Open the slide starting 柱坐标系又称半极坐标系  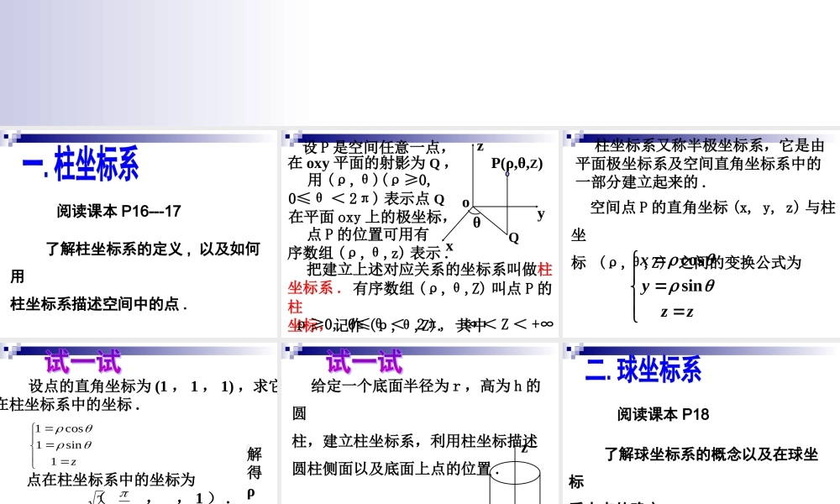coord(701,234)
